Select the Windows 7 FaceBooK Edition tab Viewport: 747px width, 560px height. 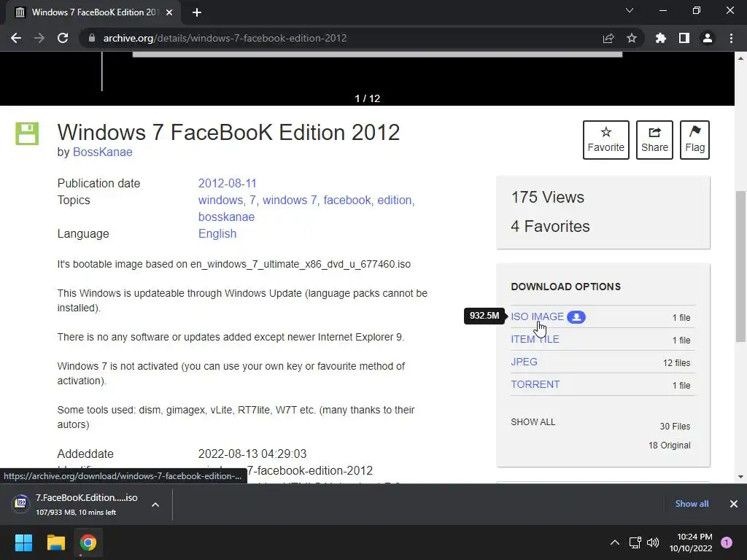93,12
